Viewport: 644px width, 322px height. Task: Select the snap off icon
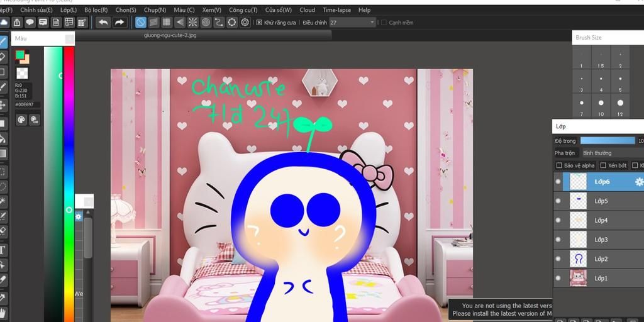[140, 22]
